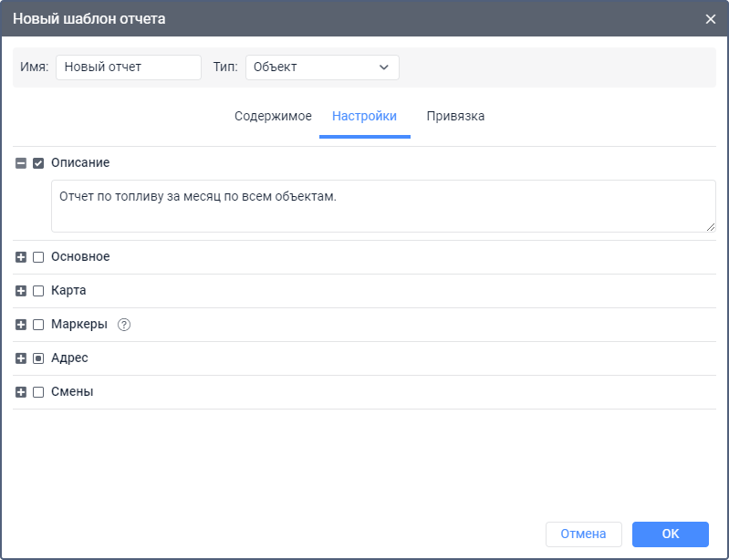Close the Новый шаблон отчета dialog
The height and width of the screenshot is (560, 729).
coord(711,19)
